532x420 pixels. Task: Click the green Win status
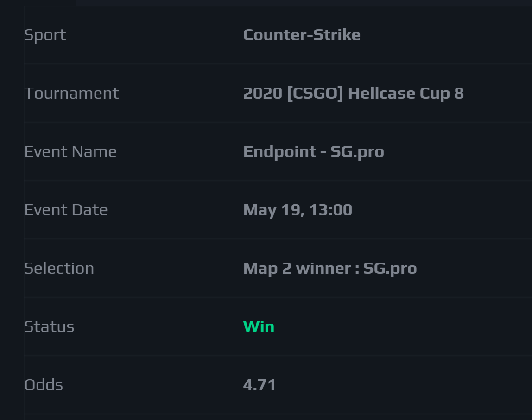coord(259,326)
